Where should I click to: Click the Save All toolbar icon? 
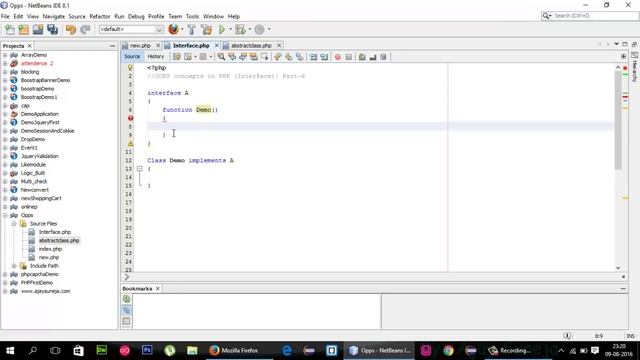tap(52, 29)
